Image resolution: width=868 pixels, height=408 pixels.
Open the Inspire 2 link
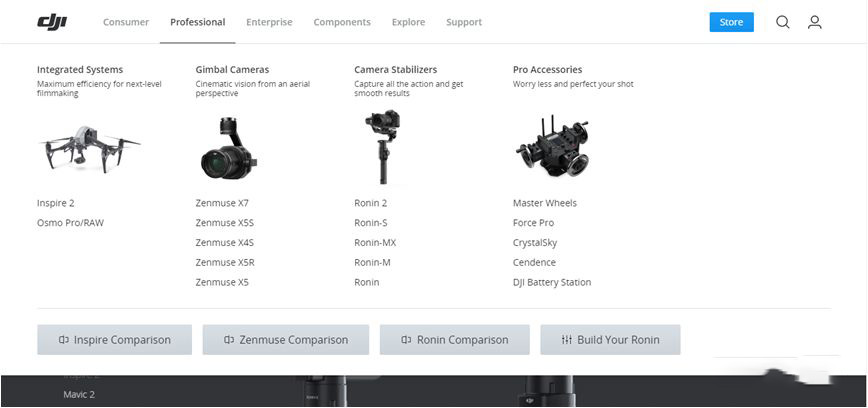click(x=55, y=203)
